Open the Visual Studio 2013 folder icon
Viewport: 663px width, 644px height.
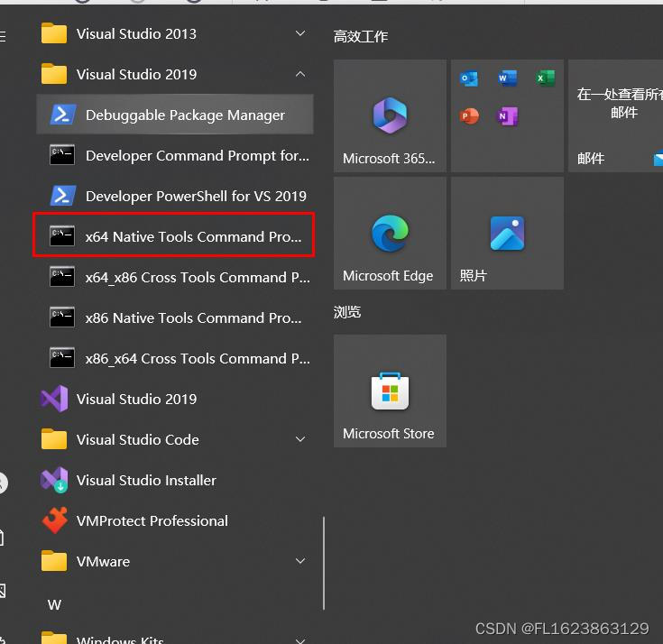click(54, 33)
